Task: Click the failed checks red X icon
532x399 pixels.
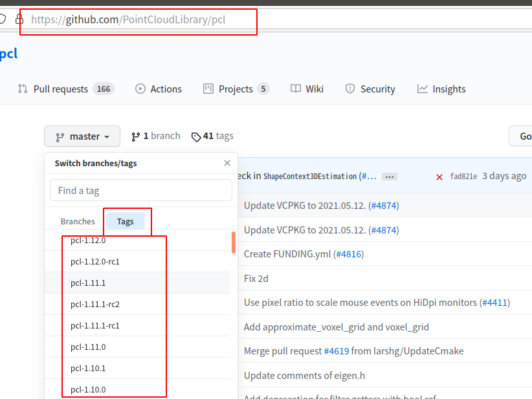Action: tap(439, 177)
